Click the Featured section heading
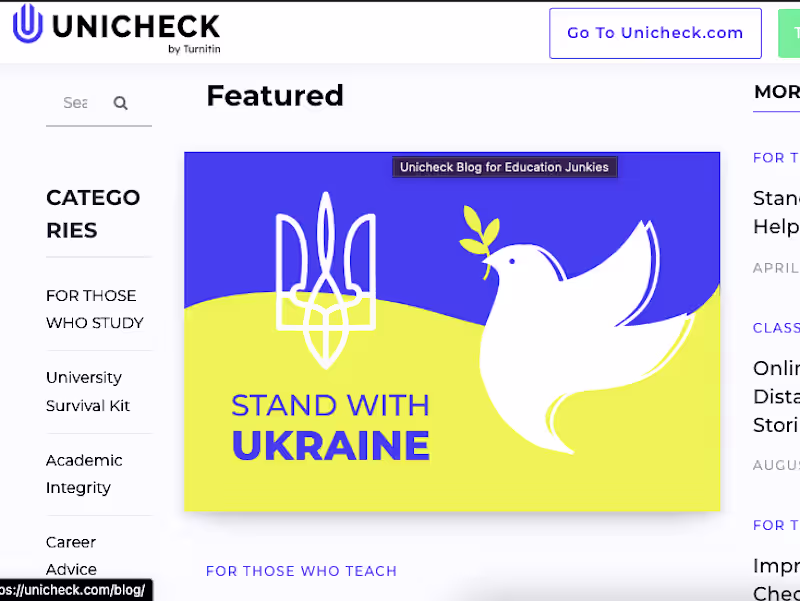Viewport: 800px width, 601px height. [275, 95]
